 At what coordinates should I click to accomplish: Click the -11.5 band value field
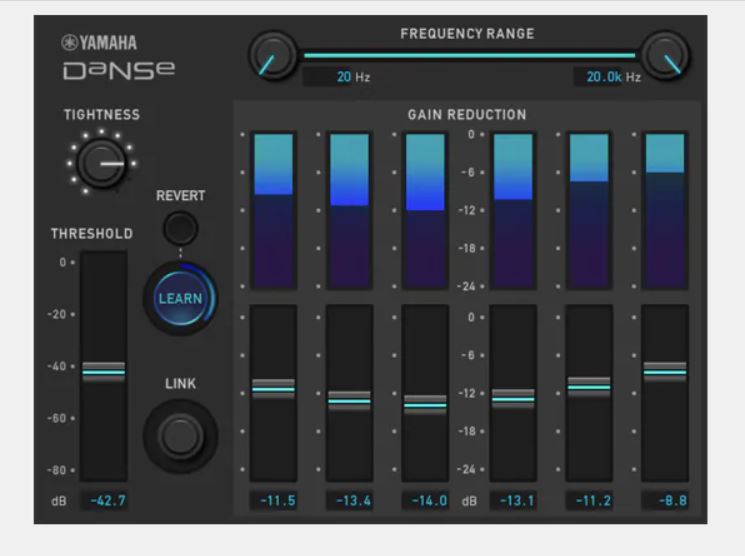[272, 500]
